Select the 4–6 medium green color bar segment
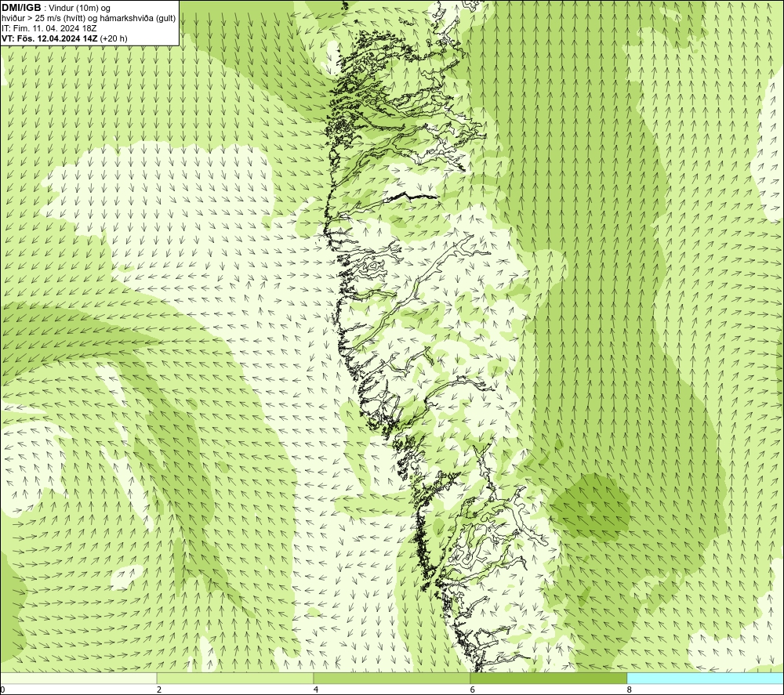Image resolution: width=784 pixels, height=695 pixels. coord(391,678)
